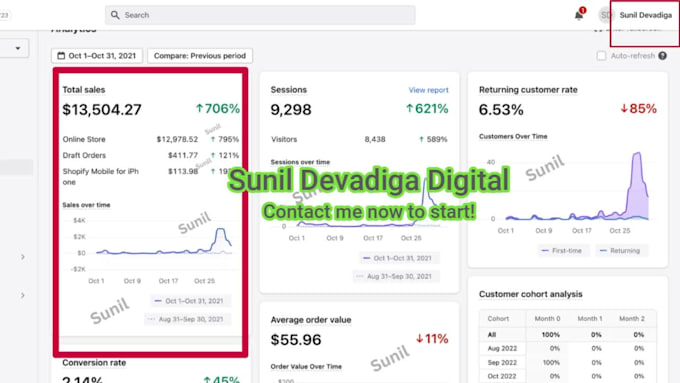Enable the Auto-refresh checkbox
The image size is (680, 383).
pos(601,56)
